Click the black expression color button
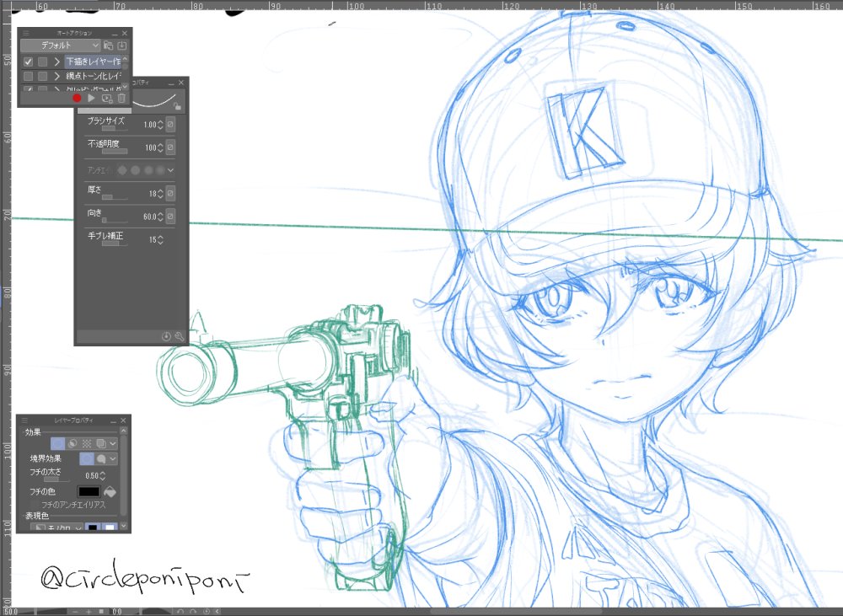 click(x=93, y=528)
